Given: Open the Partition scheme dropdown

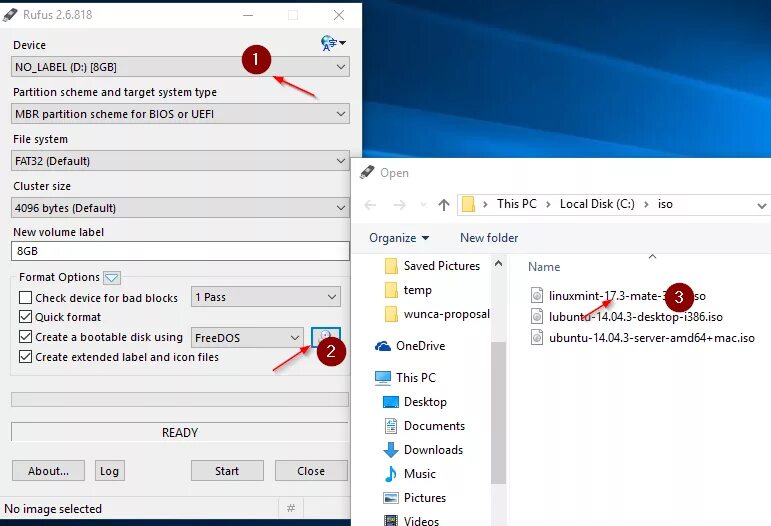Looking at the screenshot, I should (x=180, y=114).
